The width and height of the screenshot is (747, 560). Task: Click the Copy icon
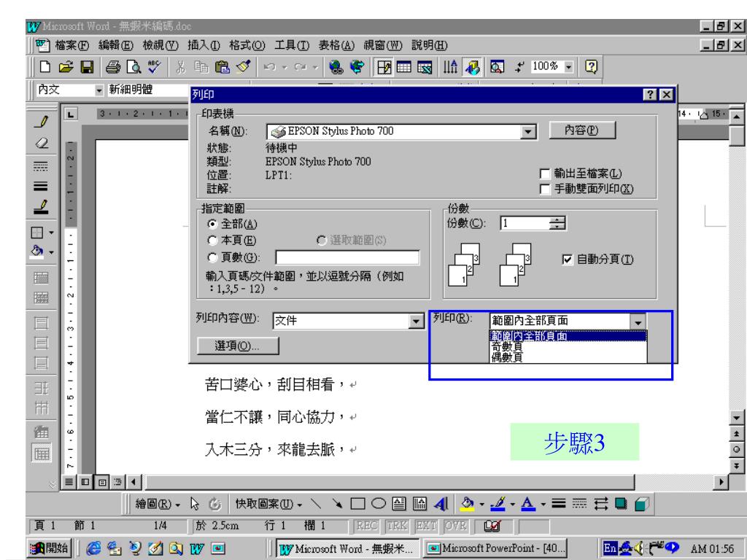tap(201, 67)
